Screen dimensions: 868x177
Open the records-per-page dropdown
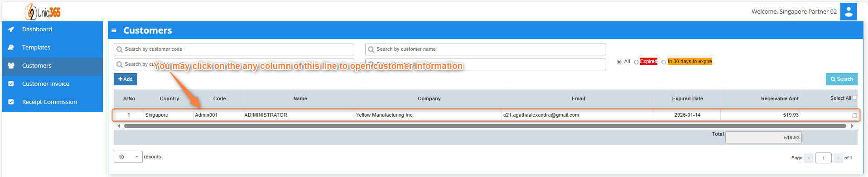pos(128,157)
